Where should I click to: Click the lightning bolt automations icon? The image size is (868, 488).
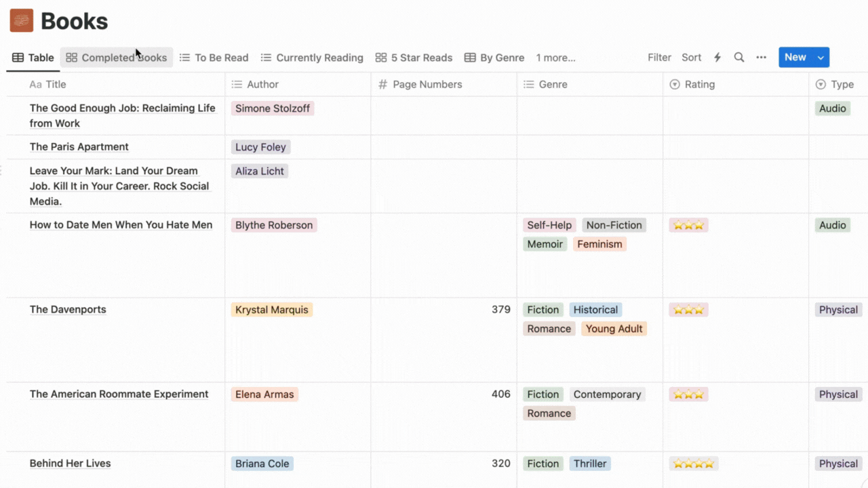[x=717, y=58]
